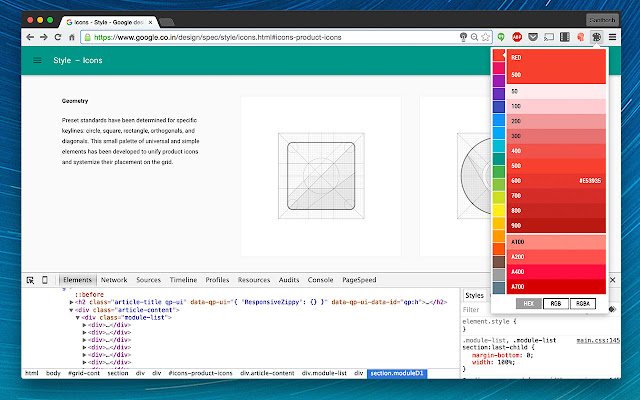This screenshot has width=640, height=400.
Task: Open the main.css:145 source link
Action: pyautogui.click(x=598, y=341)
